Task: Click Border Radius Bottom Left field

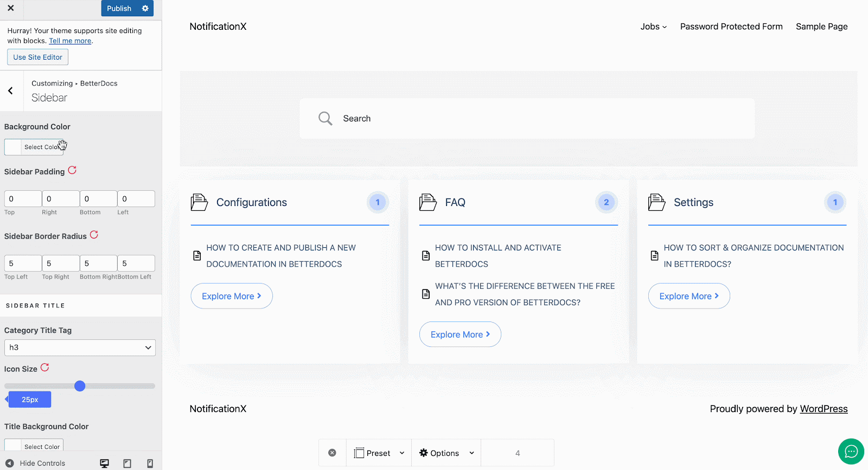Action: [x=136, y=263]
